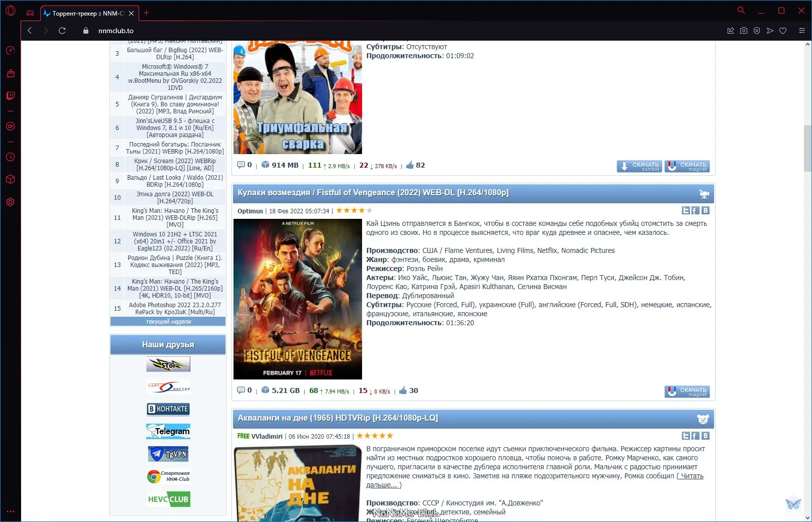Open uploader Optimus profile

tap(250, 211)
